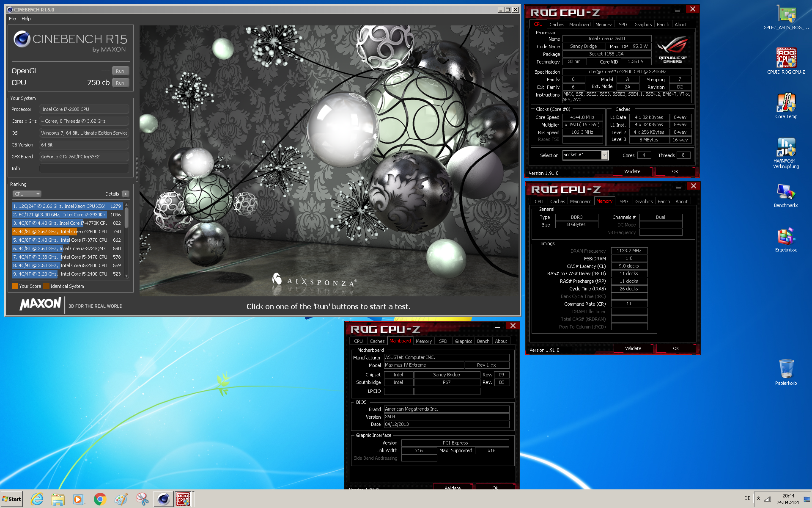Show hidden system tray icons
Image resolution: width=812 pixels, height=508 pixels.
[759, 499]
